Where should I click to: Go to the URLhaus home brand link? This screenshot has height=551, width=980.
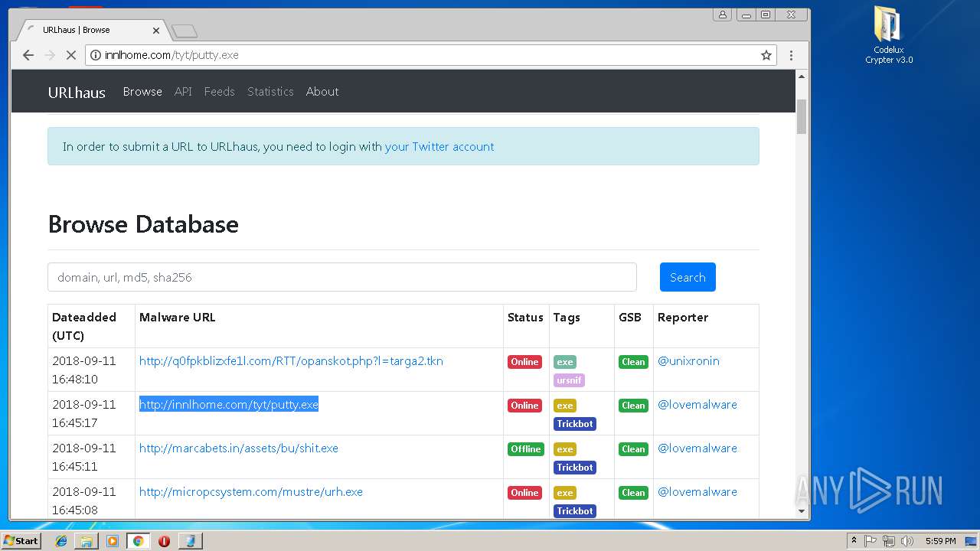tap(77, 93)
